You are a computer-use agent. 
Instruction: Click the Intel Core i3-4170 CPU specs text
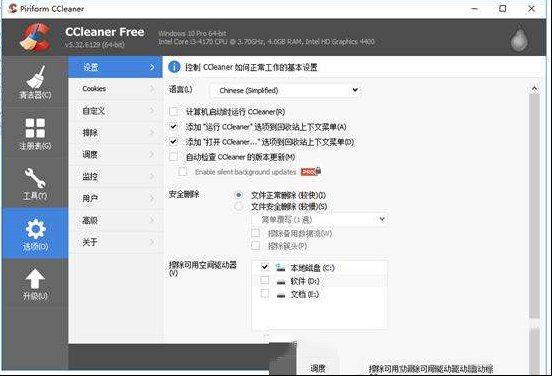(266, 42)
